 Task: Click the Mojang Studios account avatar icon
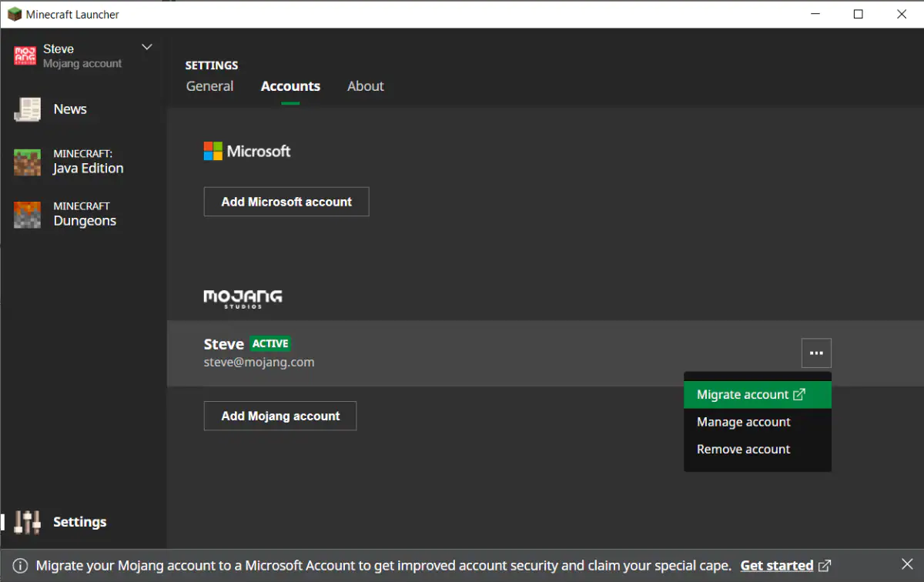tap(25, 55)
